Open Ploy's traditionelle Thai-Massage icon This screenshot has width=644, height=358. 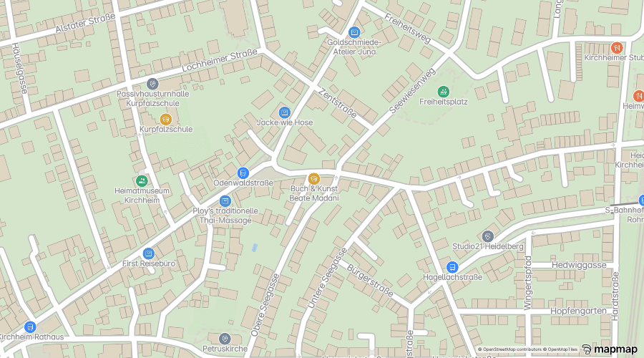tap(225, 201)
